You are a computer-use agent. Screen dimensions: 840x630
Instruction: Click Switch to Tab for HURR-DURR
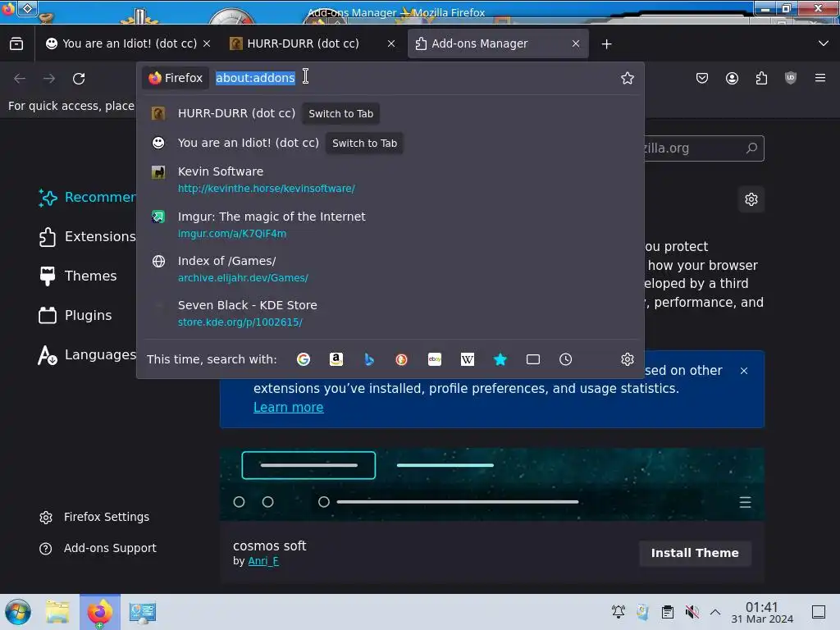(340, 113)
